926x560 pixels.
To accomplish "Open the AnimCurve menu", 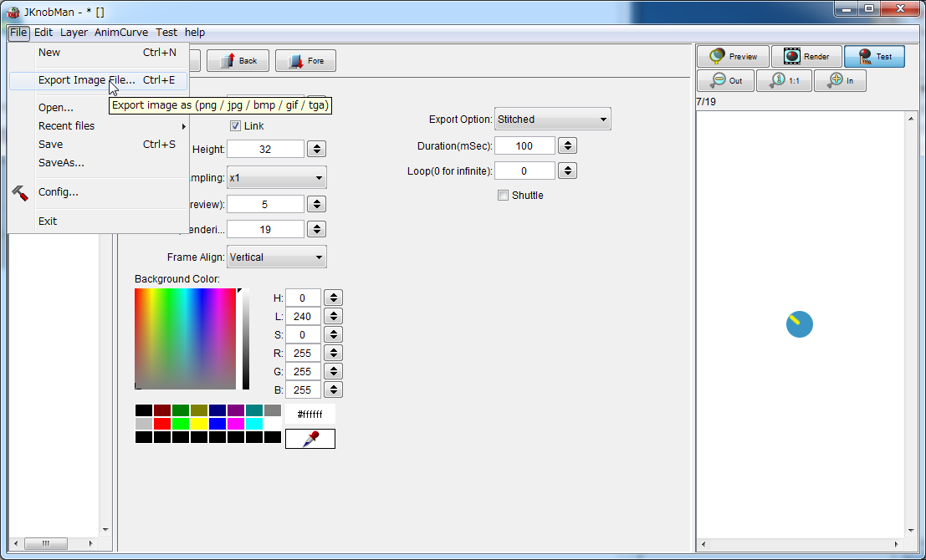I will [x=121, y=33].
